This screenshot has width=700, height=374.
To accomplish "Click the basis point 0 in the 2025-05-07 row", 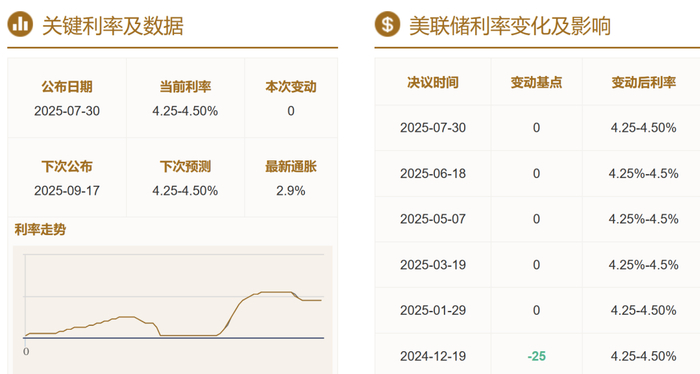I will pyautogui.click(x=536, y=219).
